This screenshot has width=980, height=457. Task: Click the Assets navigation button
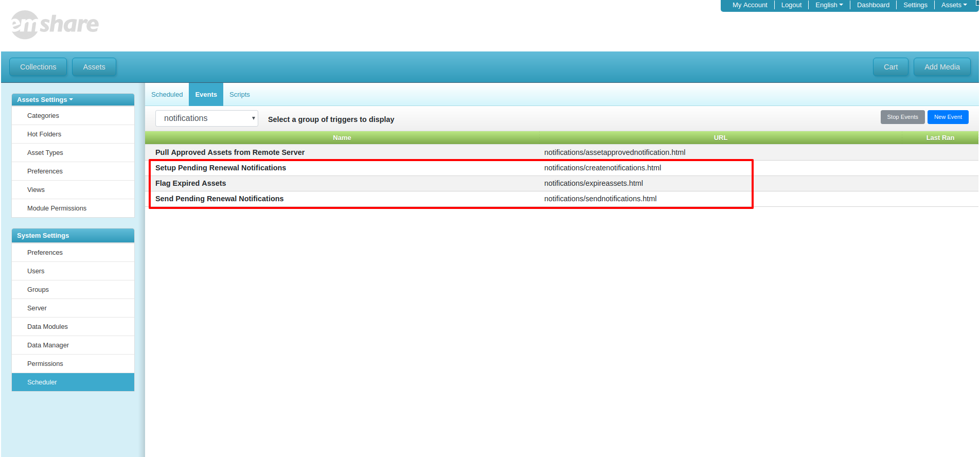(x=94, y=67)
